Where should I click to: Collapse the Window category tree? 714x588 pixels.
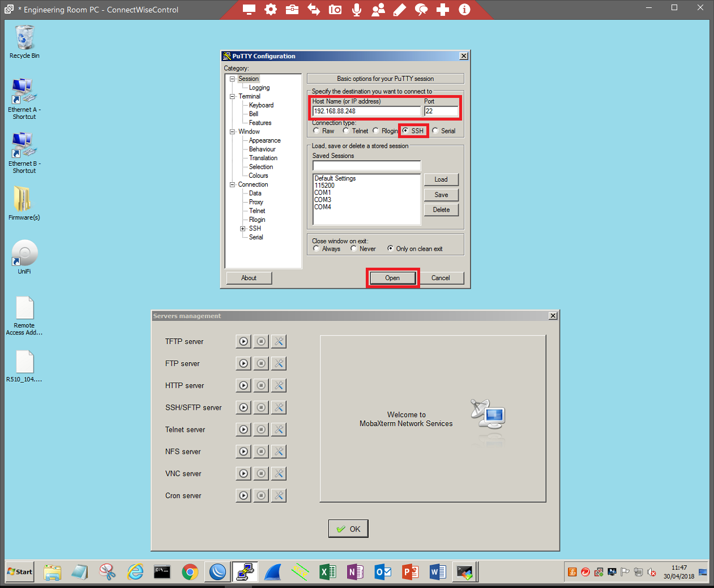(232, 132)
